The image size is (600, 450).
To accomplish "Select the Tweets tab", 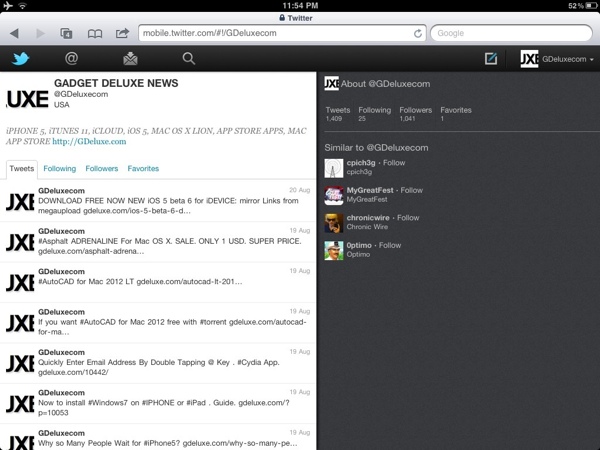I will click(x=22, y=169).
